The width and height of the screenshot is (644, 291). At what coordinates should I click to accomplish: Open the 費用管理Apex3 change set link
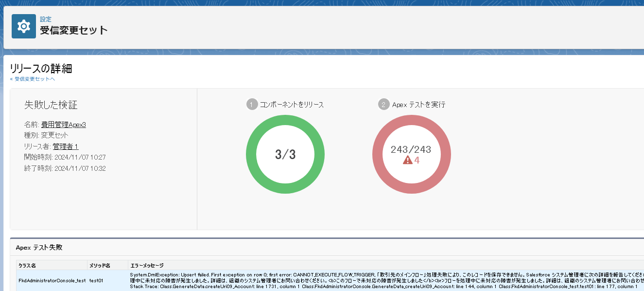[x=64, y=125]
